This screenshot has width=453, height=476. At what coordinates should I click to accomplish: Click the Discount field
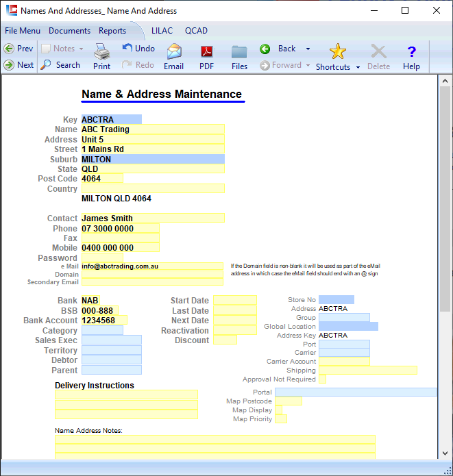(225, 340)
